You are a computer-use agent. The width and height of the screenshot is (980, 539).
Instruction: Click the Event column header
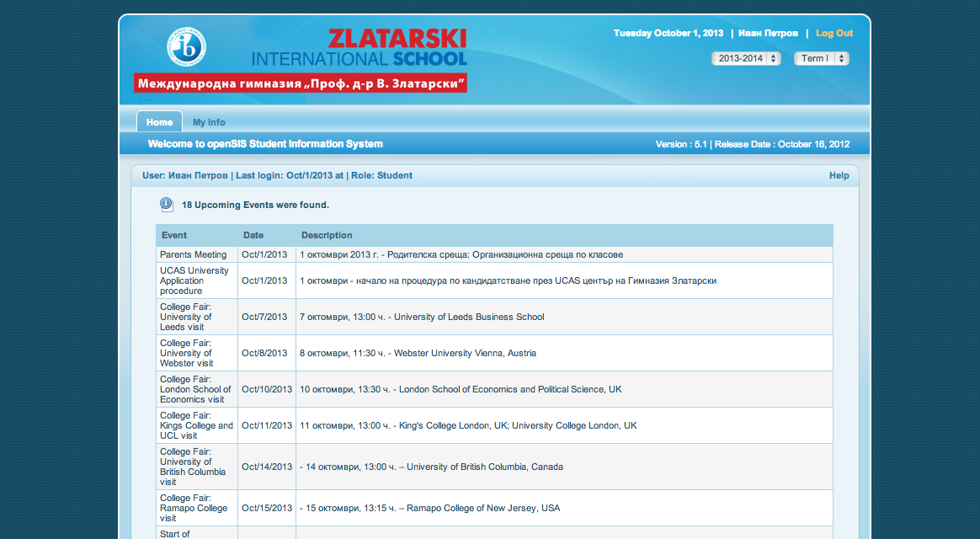174,235
